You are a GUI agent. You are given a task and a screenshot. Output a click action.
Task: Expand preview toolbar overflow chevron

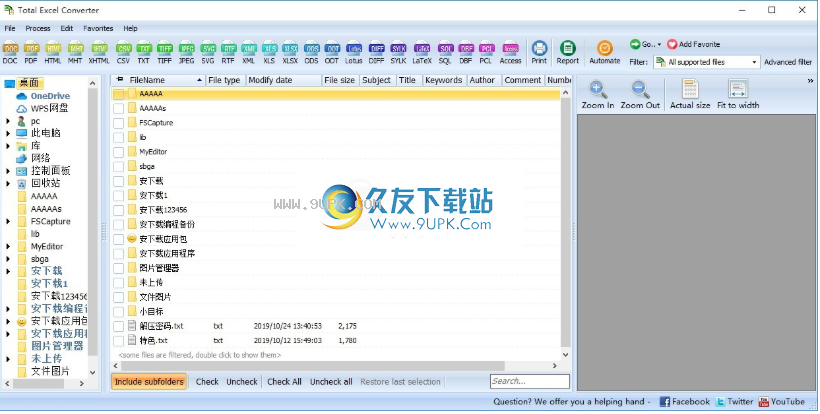tap(811, 81)
